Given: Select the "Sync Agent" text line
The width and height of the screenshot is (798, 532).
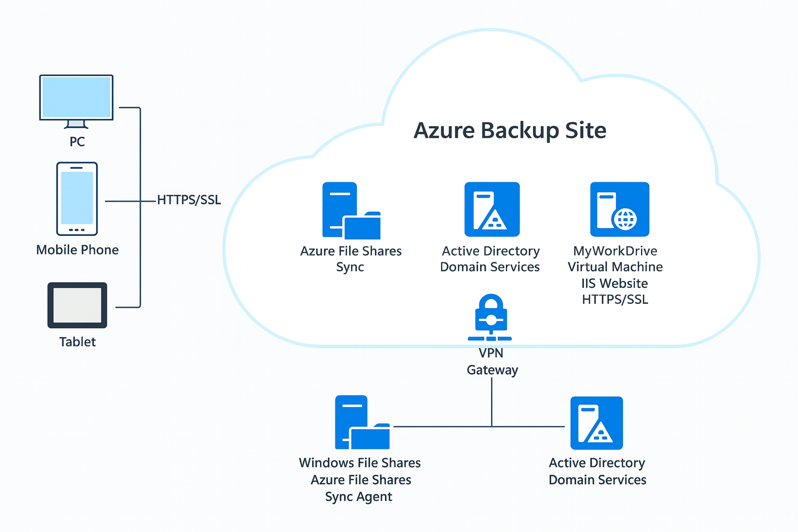Looking at the screenshot, I should pyautogui.click(x=359, y=497).
